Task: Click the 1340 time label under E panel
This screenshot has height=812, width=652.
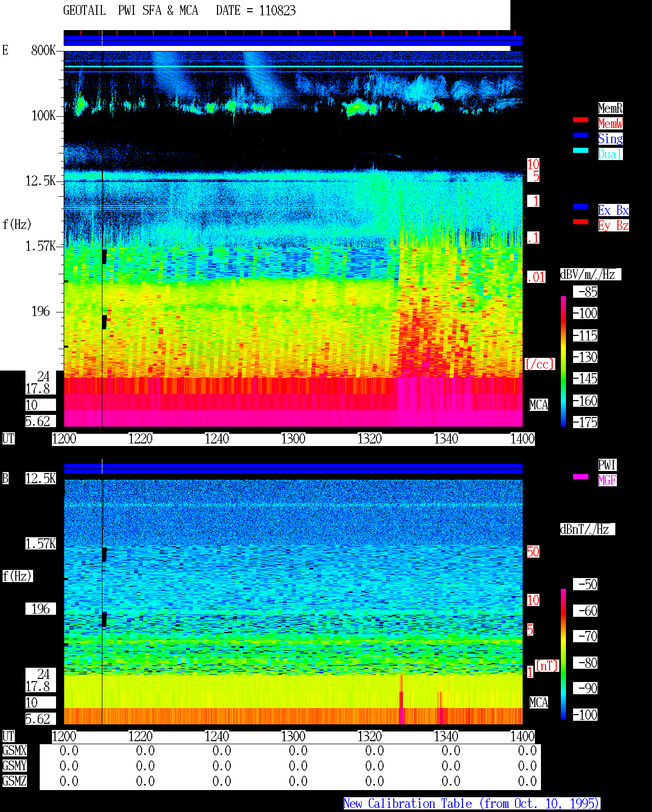Action: point(446,439)
